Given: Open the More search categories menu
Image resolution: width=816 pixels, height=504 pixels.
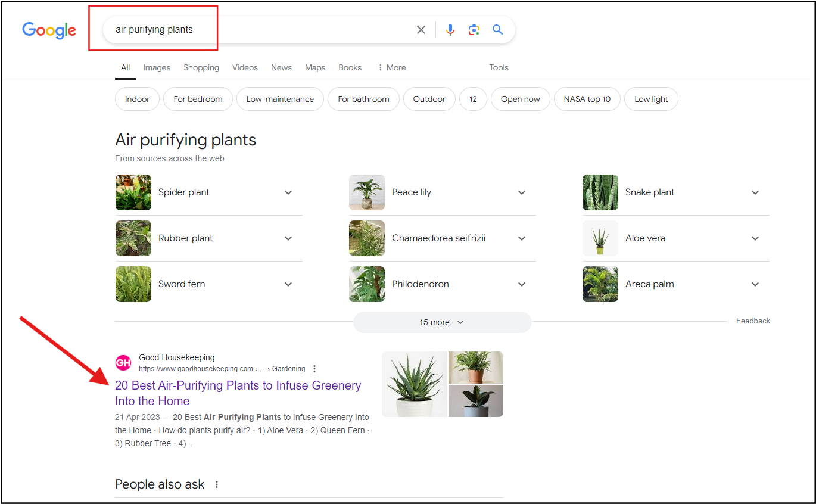Looking at the screenshot, I should [x=392, y=67].
